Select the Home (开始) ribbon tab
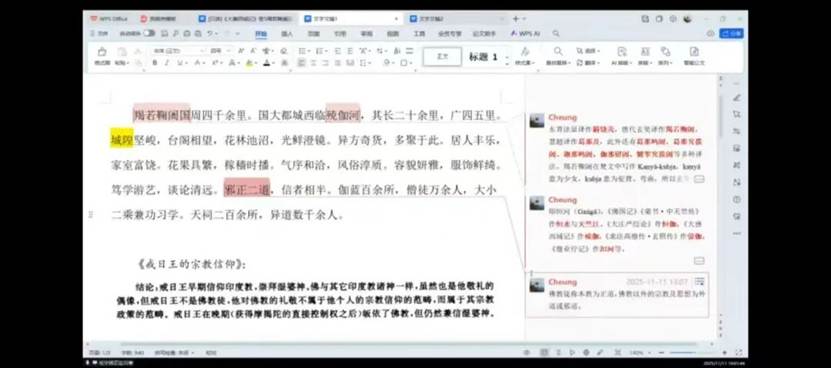831x368 pixels. (x=261, y=33)
